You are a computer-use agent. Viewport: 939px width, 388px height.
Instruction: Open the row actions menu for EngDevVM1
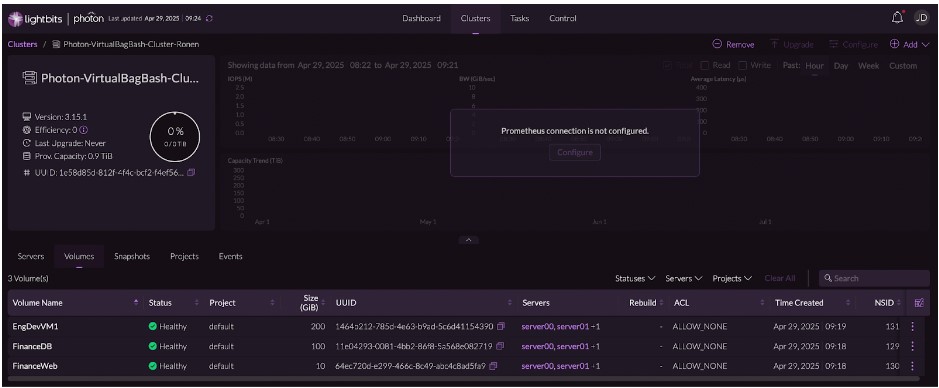(913, 327)
